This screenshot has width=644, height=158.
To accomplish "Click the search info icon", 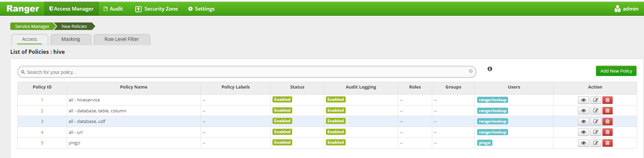I will point(490,69).
